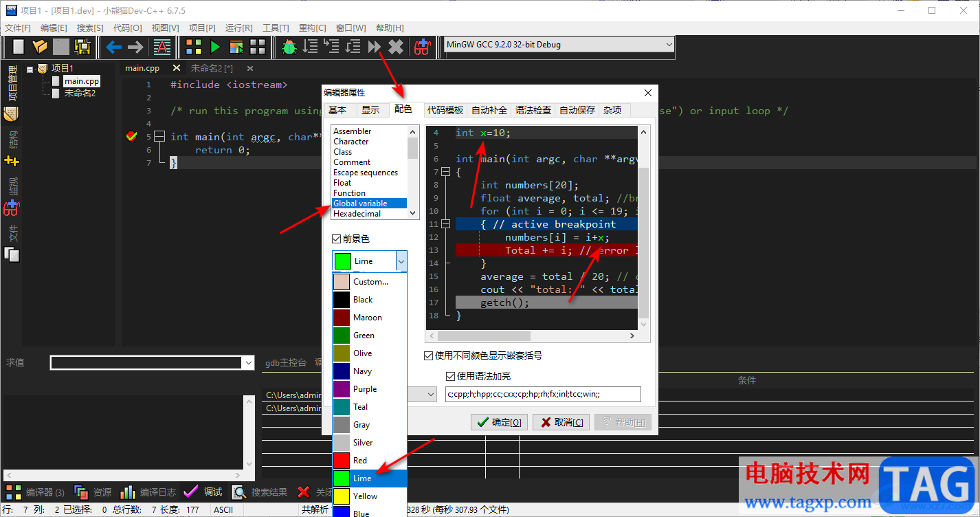
Task: Click the breakpoint marker on line 5
Action: pyautogui.click(x=132, y=137)
